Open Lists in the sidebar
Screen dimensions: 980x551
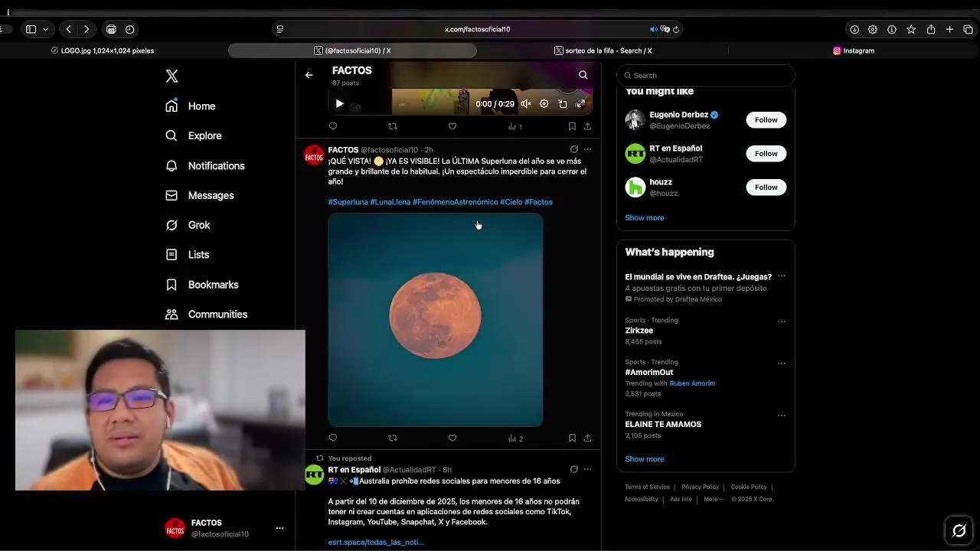click(x=188, y=255)
